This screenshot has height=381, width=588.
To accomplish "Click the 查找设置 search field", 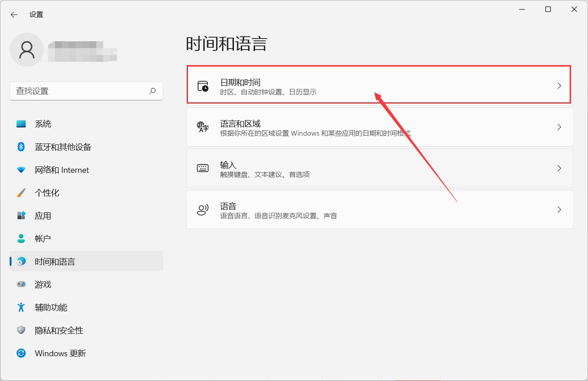I will point(86,91).
